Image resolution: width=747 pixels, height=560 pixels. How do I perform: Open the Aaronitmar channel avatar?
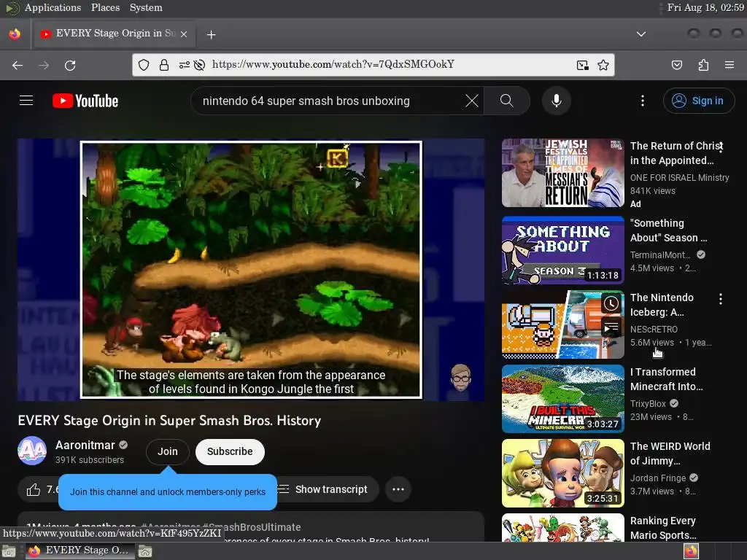tap(32, 451)
